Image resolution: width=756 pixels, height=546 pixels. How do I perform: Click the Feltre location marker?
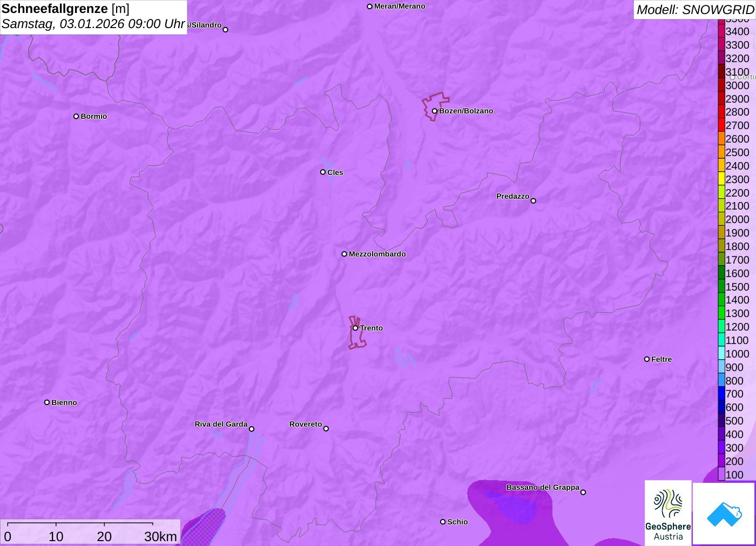[x=647, y=359]
